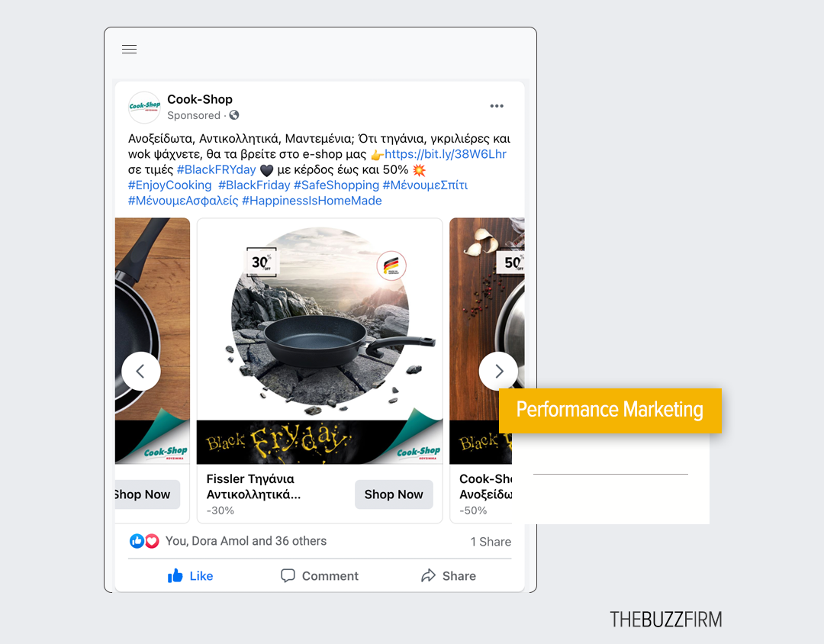824x644 pixels.
Task: Click the #HappinessIsHomeMade hashtag
Action: pyautogui.click(x=311, y=201)
